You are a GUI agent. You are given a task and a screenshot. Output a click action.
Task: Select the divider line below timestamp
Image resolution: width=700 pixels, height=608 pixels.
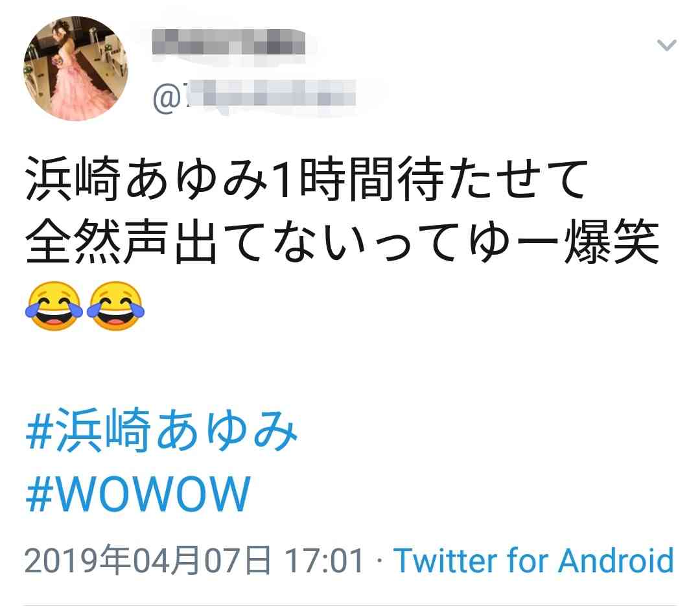pyautogui.click(x=350, y=606)
